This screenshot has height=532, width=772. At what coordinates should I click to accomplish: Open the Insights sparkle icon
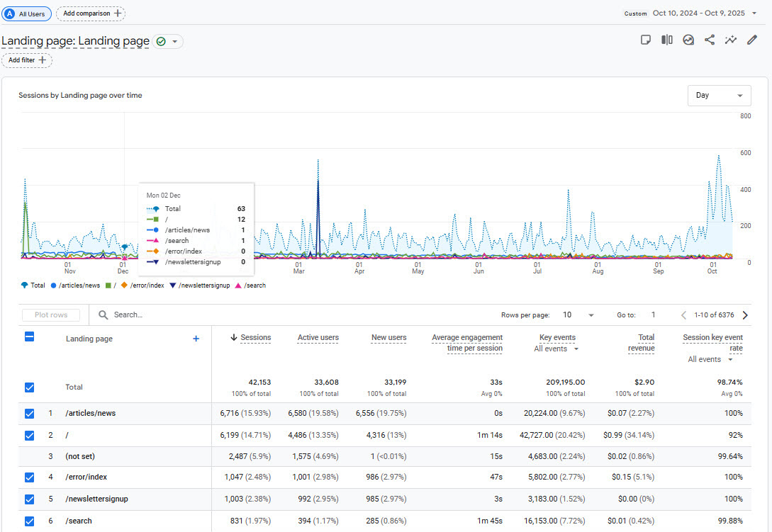coord(731,40)
